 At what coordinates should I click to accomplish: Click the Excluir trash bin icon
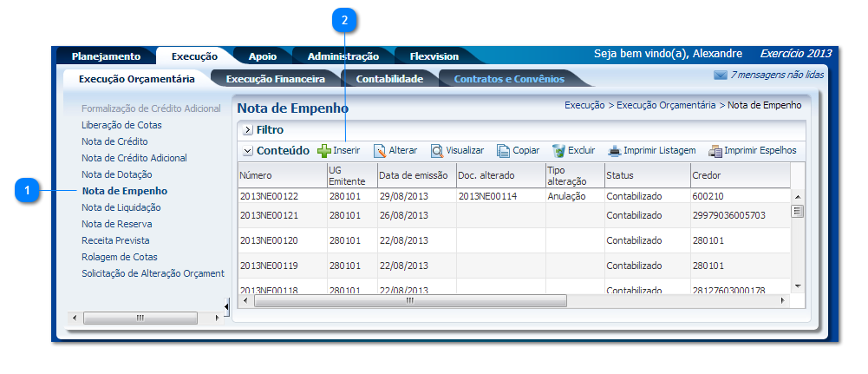558,151
